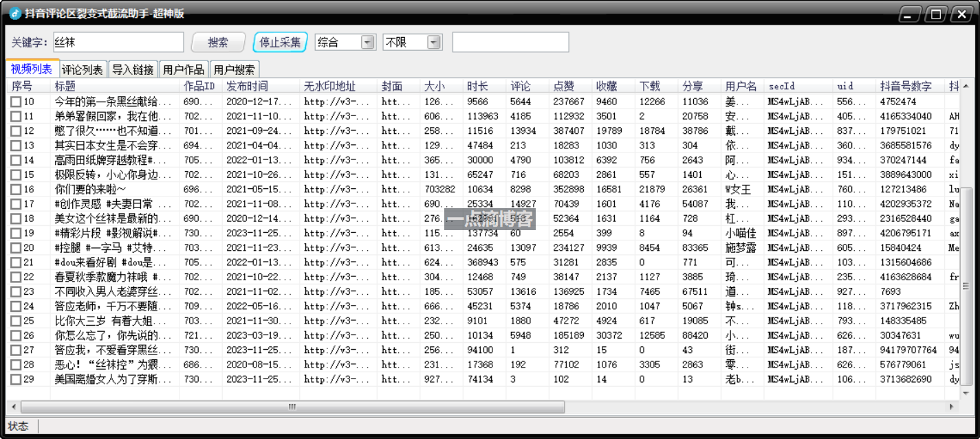Sort by the 标题 column header
Viewport: 980px width, 439px height.
point(115,86)
